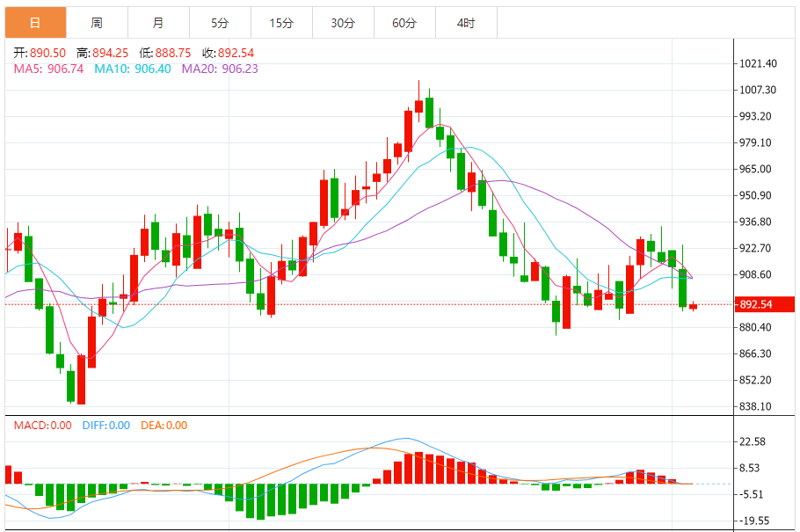
Task: Click the opening price 890.50 value
Action: [47, 53]
